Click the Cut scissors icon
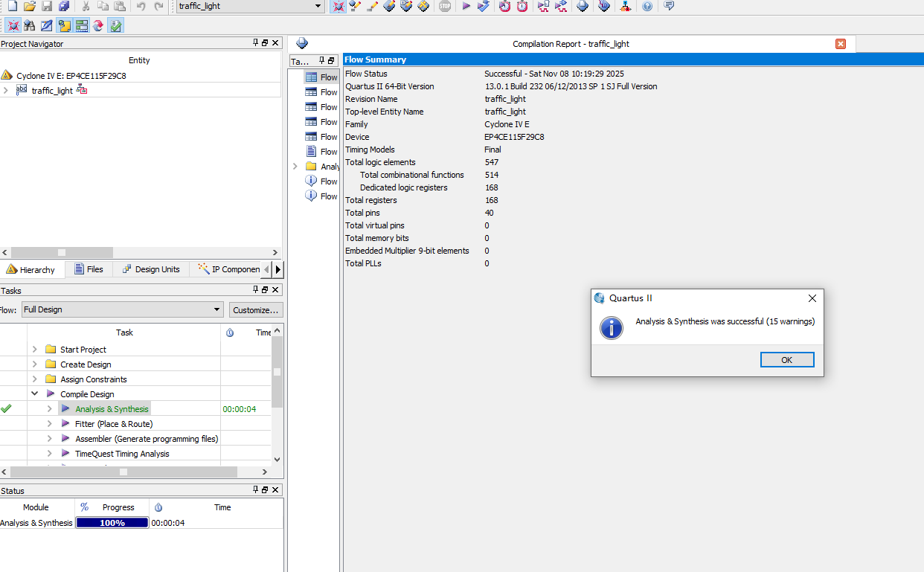The width and height of the screenshot is (924, 572). pos(86,6)
